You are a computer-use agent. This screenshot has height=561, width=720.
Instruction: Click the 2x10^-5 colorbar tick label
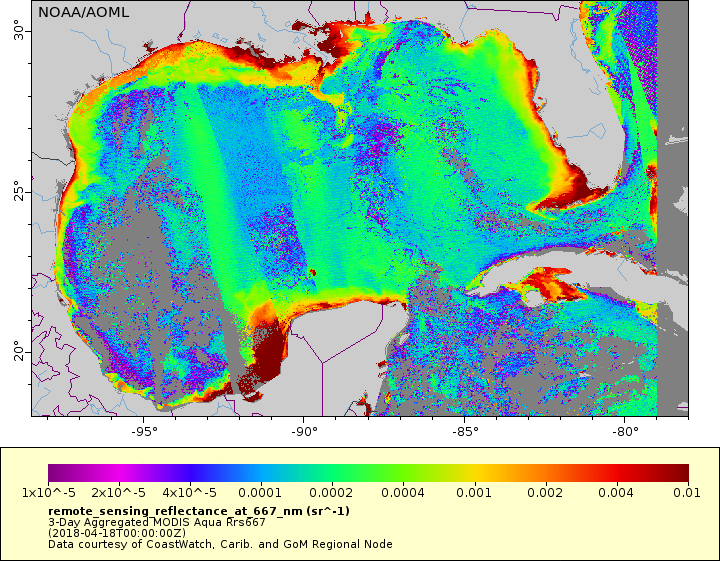coord(118,493)
